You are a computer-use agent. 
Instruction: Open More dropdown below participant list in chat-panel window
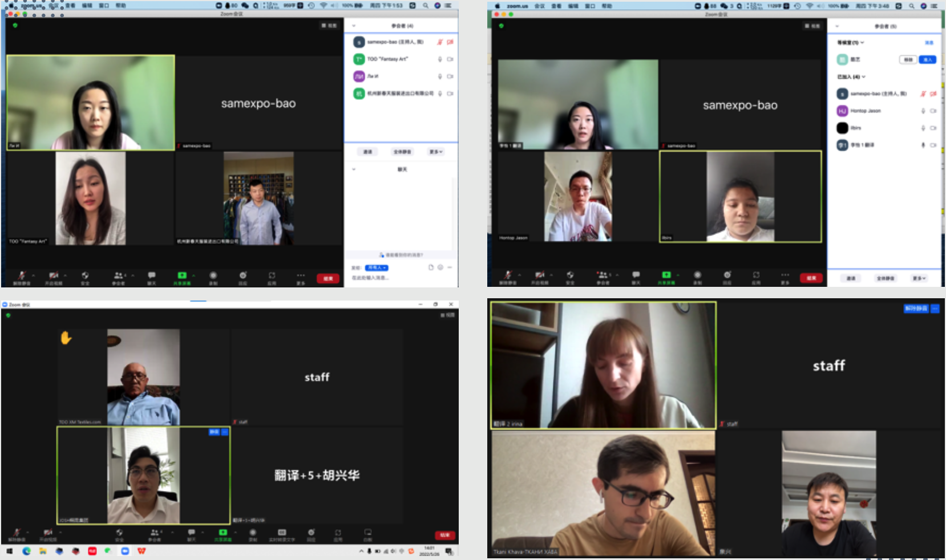tap(436, 152)
